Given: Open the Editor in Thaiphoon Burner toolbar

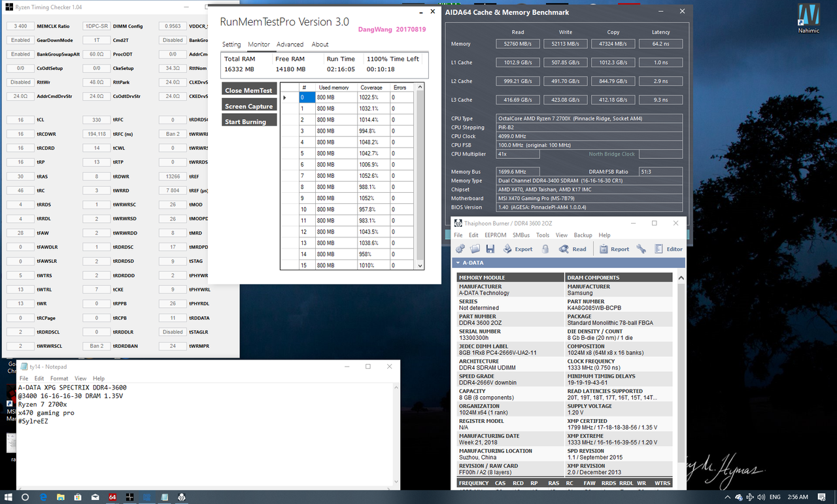Looking at the screenshot, I should tap(668, 249).
